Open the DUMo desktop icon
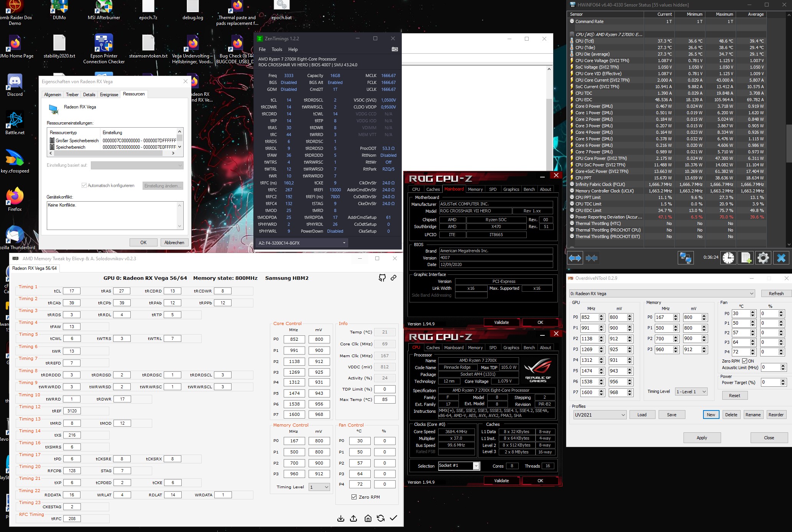The width and height of the screenshot is (792, 532). tap(59, 11)
